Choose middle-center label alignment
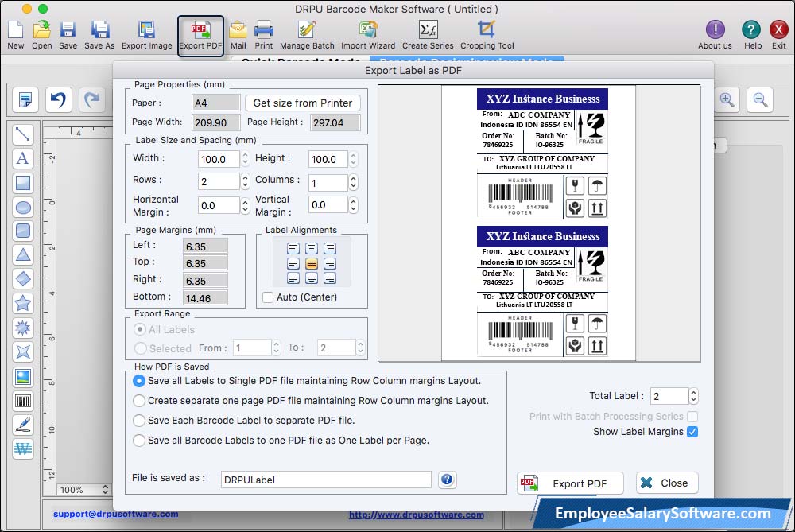795x532 pixels. point(312,263)
